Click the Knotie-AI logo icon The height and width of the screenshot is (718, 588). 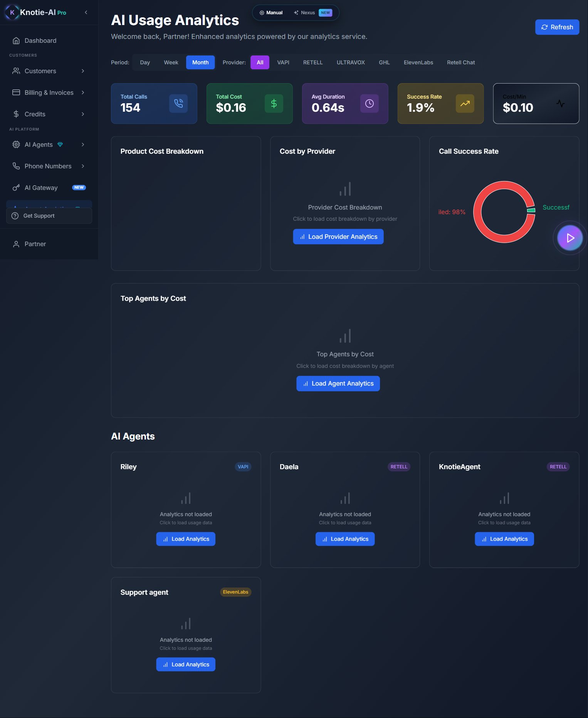pos(12,12)
